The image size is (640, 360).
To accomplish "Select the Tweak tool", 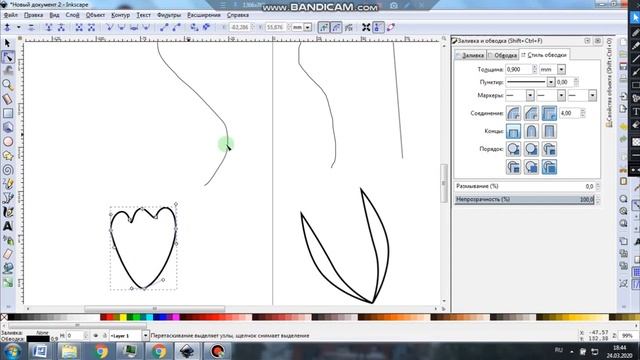I will tap(7, 71).
